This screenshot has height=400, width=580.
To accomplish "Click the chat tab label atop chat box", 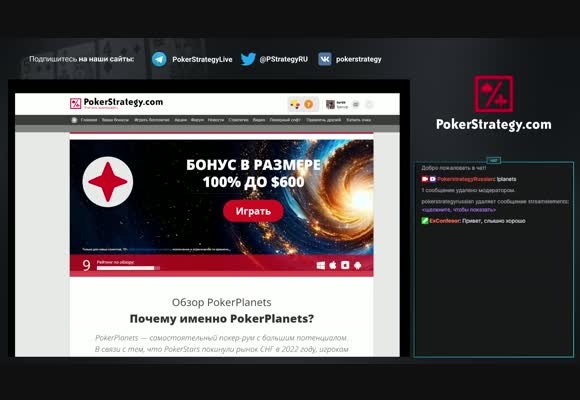I will click(x=494, y=160).
